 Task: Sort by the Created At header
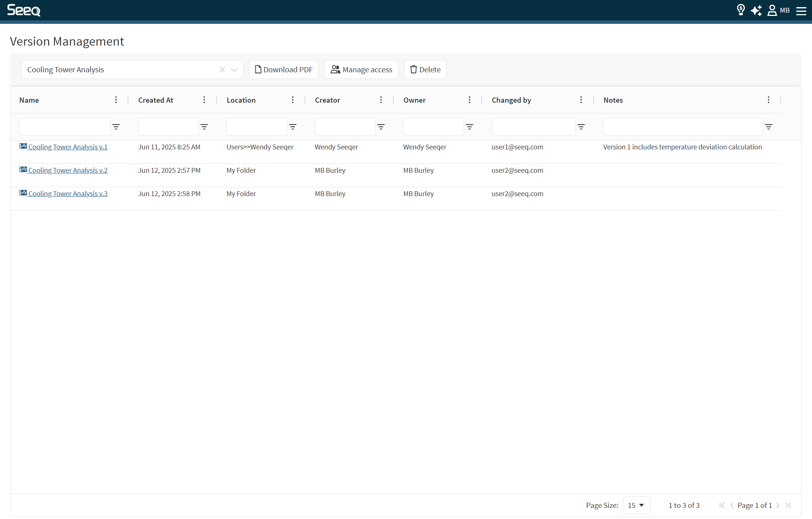156,100
